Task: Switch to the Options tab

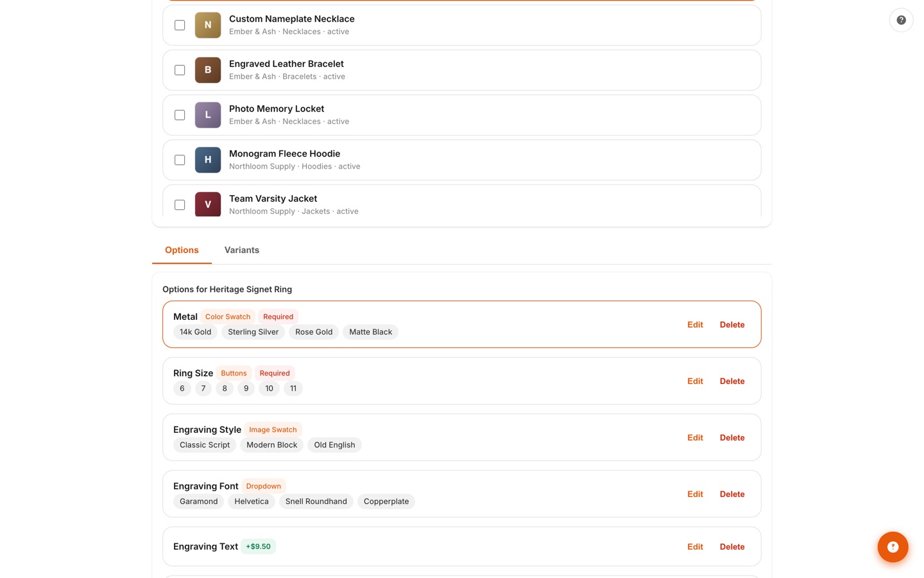Action: point(182,250)
